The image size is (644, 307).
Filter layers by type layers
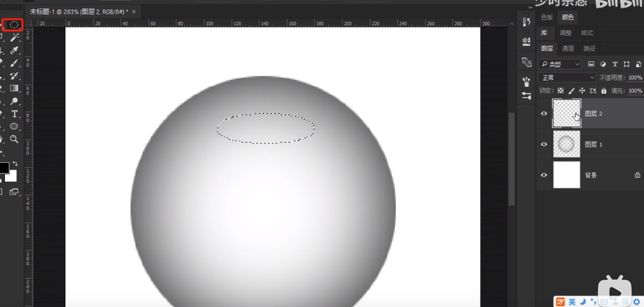(x=615, y=64)
